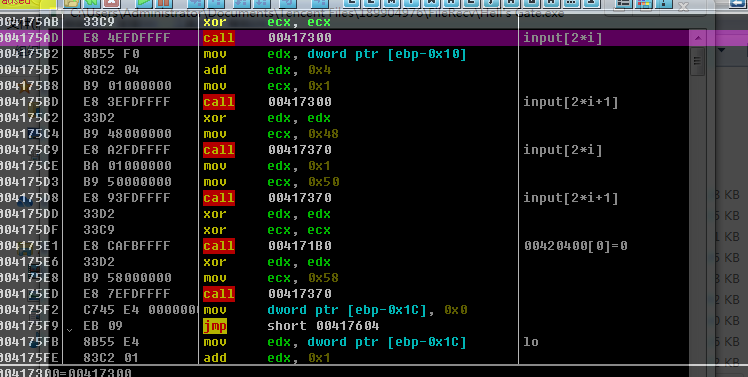The image size is (748, 377).
Task: Click instruction mov ecx, 0x50
Action: (x=271, y=182)
